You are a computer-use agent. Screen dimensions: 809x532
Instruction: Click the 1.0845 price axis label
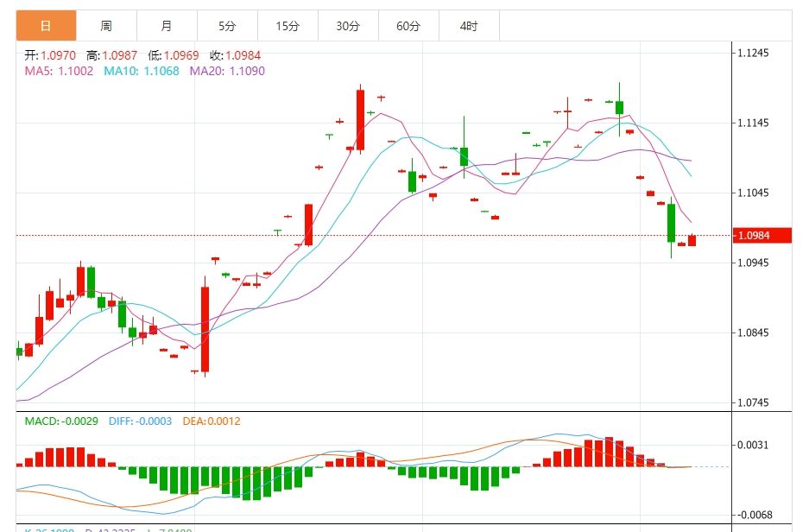pos(753,332)
